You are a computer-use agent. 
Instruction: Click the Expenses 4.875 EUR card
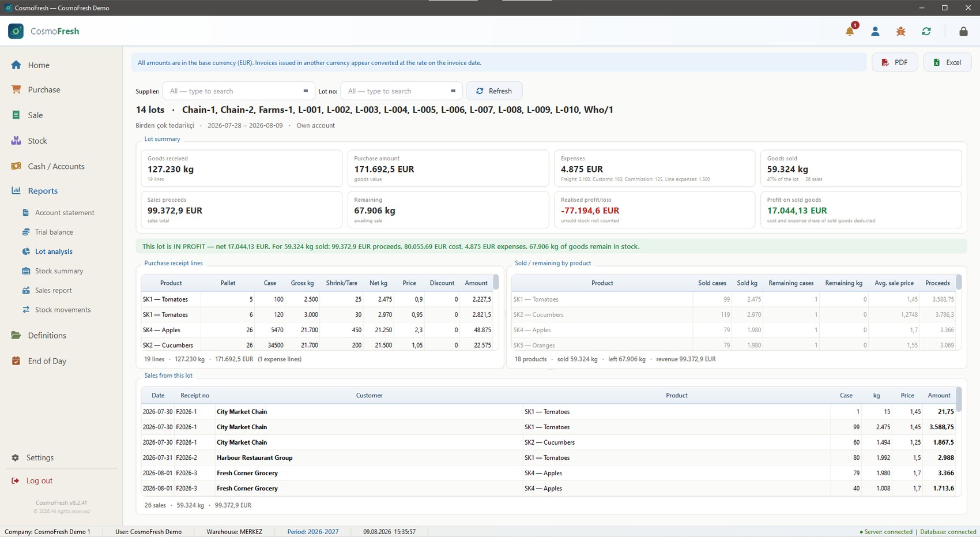point(654,168)
